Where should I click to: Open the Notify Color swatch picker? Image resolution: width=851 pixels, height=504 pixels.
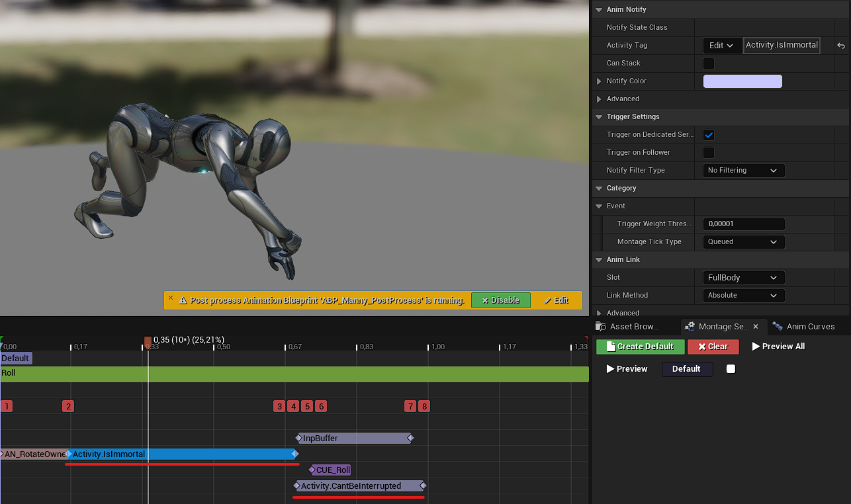coord(742,81)
